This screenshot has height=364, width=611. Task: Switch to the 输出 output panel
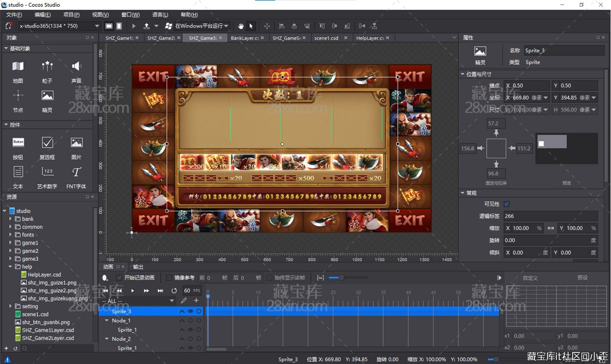click(x=138, y=267)
